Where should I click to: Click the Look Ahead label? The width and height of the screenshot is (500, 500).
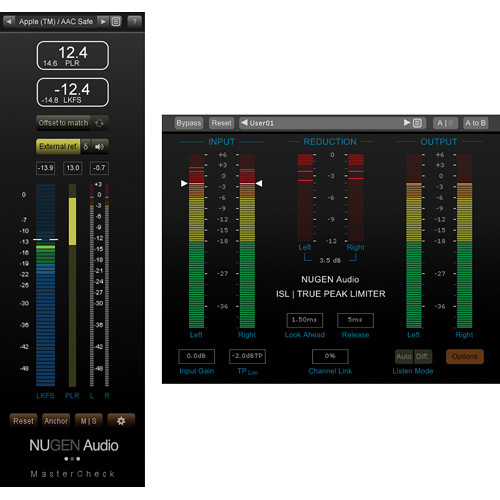click(x=304, y=335)
